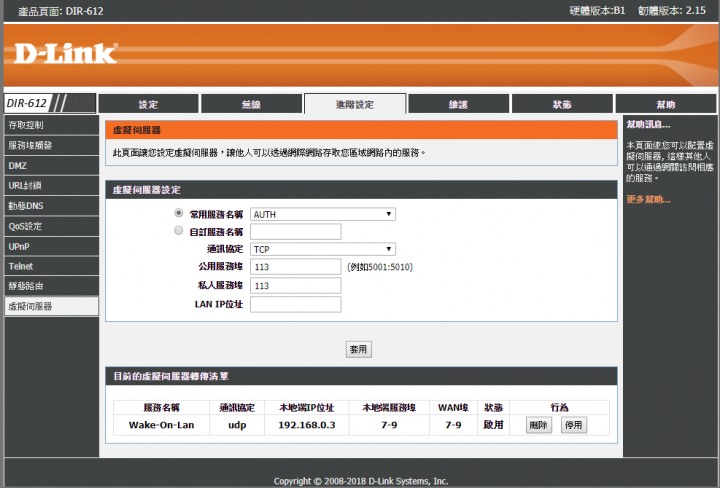Open the 更多幫助... link
This screenshot has width=720, height=488.
coord(648,199)
